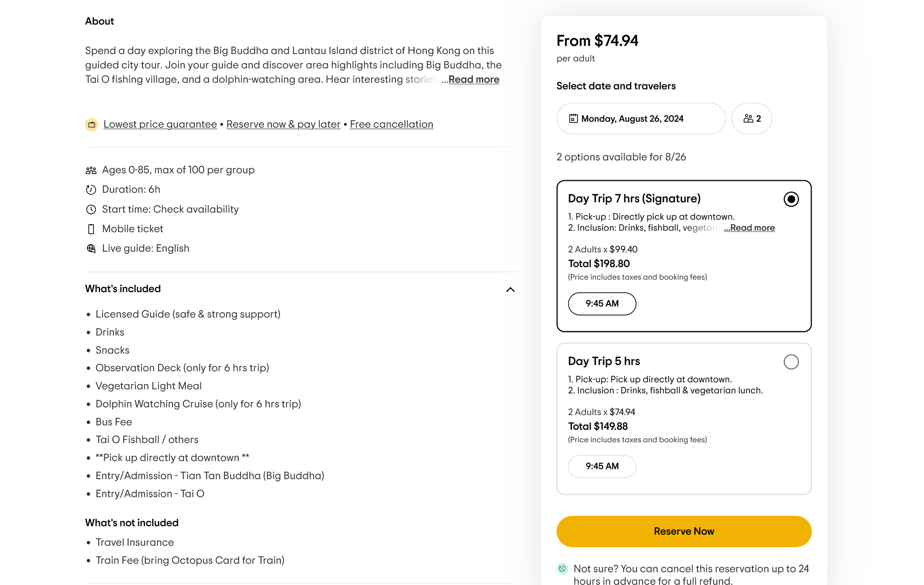
Task: Open the Monday, August 26, 2024 date picker
Action: [x=641, y=119]
